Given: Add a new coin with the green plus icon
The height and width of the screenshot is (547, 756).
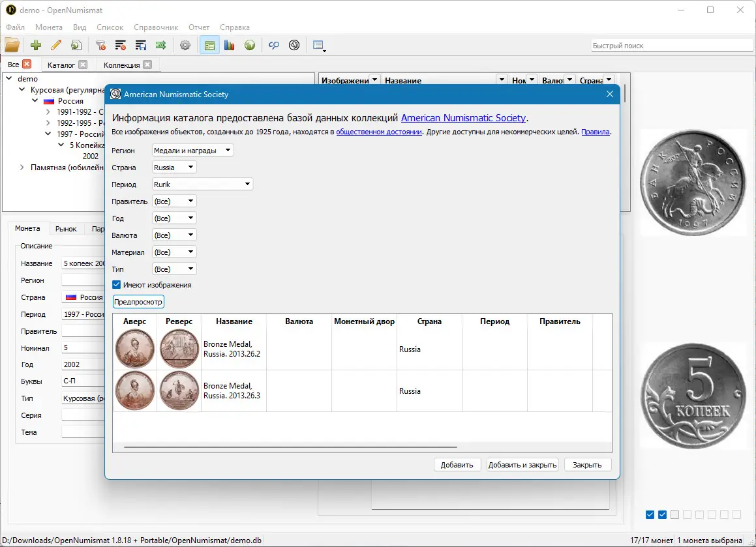Looking at the screenshot, I should click(x=36, y=45).
